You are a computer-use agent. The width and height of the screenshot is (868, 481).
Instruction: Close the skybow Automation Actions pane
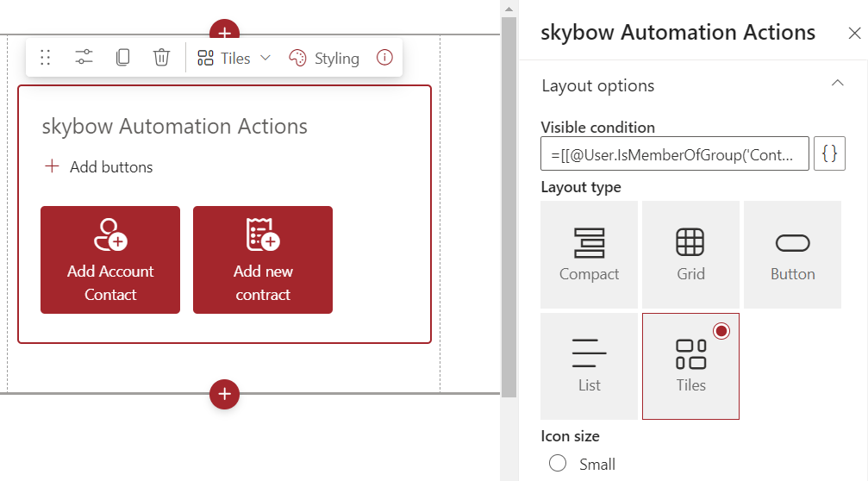click(x=854, y=34)
